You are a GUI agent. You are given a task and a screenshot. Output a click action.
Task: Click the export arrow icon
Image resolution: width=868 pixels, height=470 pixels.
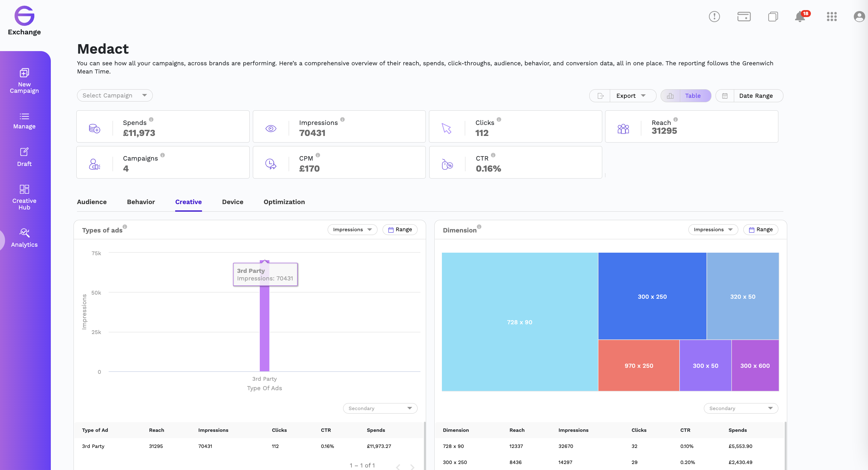tap(600, 96)
